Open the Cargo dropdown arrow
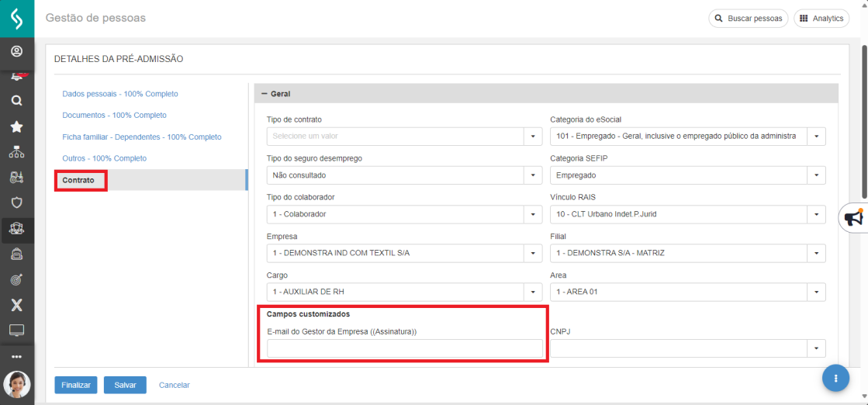Image resolution: width=868 pixels, height=405 pixels. coord(533,292)
